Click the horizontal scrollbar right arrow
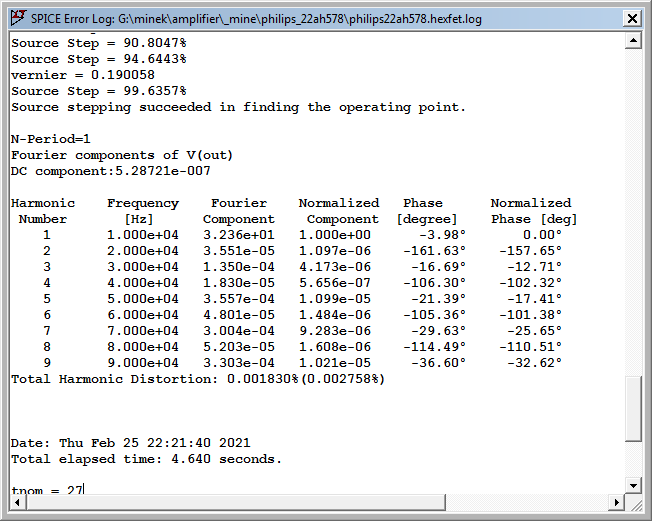Screen dimensions: 652x521 click(617, 502)
